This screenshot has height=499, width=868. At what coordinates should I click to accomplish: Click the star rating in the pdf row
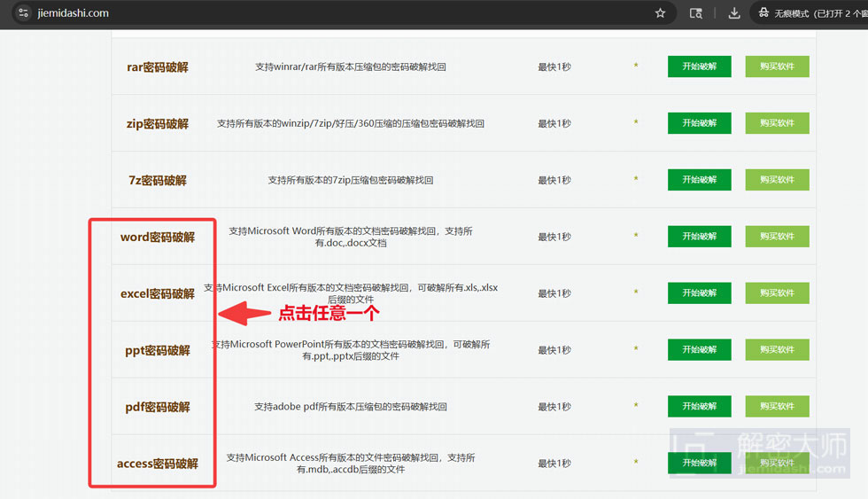(x=636, y=405)
